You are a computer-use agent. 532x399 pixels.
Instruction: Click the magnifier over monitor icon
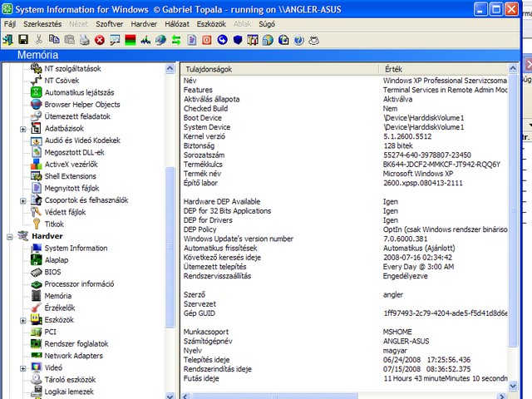click(115, 40)
